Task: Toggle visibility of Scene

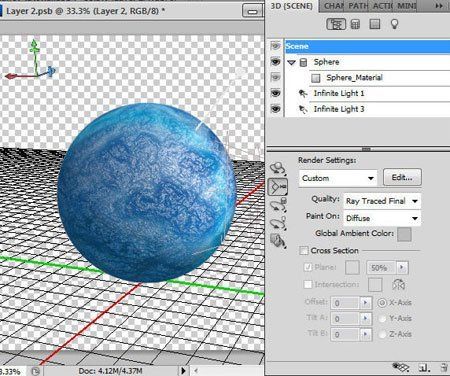Action: pos(275,46)
